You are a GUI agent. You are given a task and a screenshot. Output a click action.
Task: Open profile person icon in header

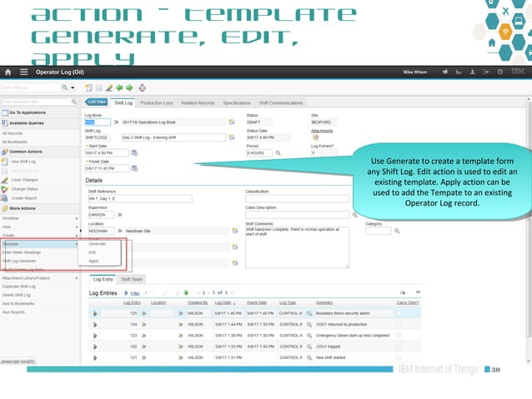pos(472,72)
